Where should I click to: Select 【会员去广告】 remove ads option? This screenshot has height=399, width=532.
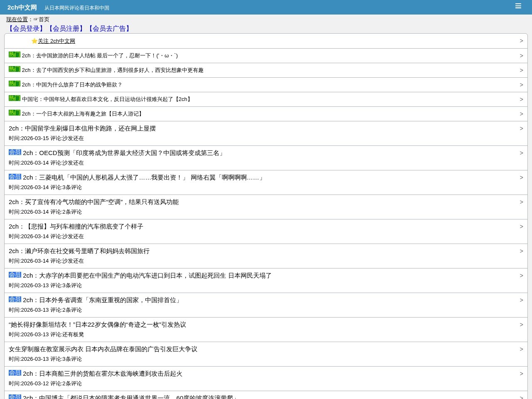point(109,28)
